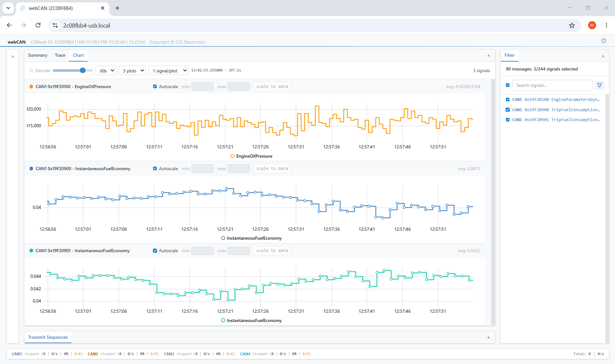Click the teal 0x19F20901 color dot
615x364 pixels.
tap(31, 251)
